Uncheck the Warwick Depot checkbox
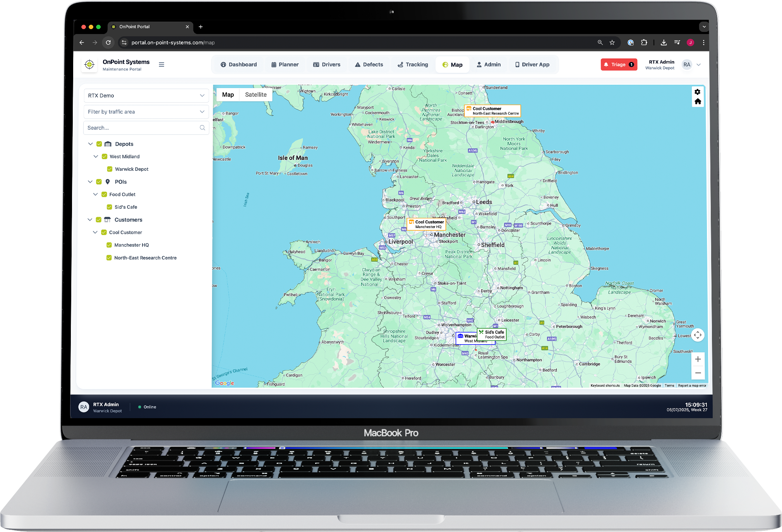This screenshot has height=532, width=782. tap(110, 169)
